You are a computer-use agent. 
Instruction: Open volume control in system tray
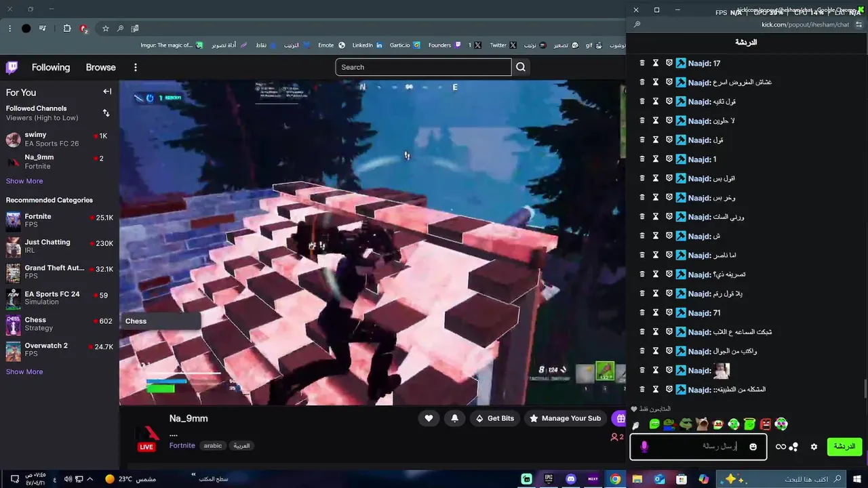pyautogui.click(x=68, y=479)
